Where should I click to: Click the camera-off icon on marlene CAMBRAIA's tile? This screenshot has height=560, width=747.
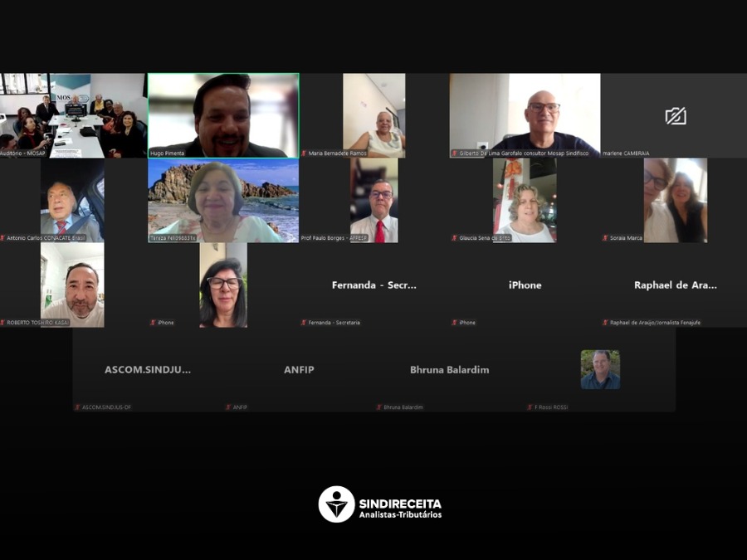click(676, 116)
